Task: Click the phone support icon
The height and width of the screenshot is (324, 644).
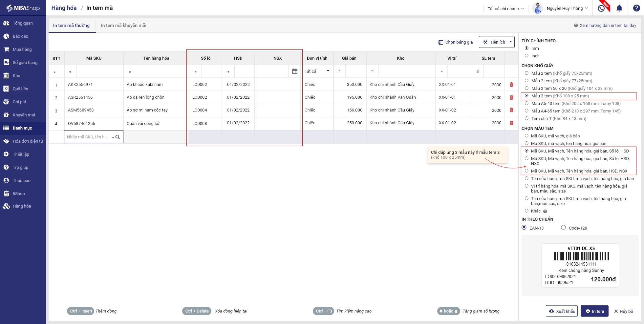Action: pyautogui.click(x=601, y=8)
